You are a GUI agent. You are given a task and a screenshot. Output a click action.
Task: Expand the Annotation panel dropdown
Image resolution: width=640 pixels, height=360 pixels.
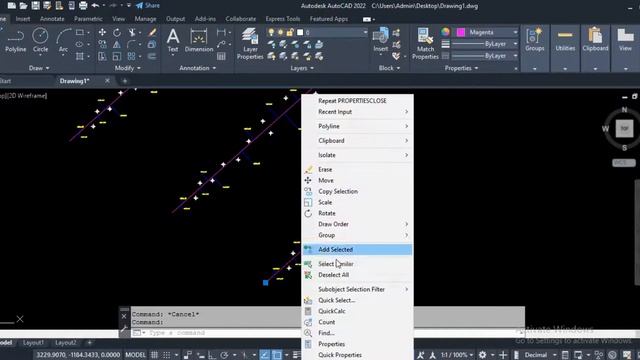(198, 68)
